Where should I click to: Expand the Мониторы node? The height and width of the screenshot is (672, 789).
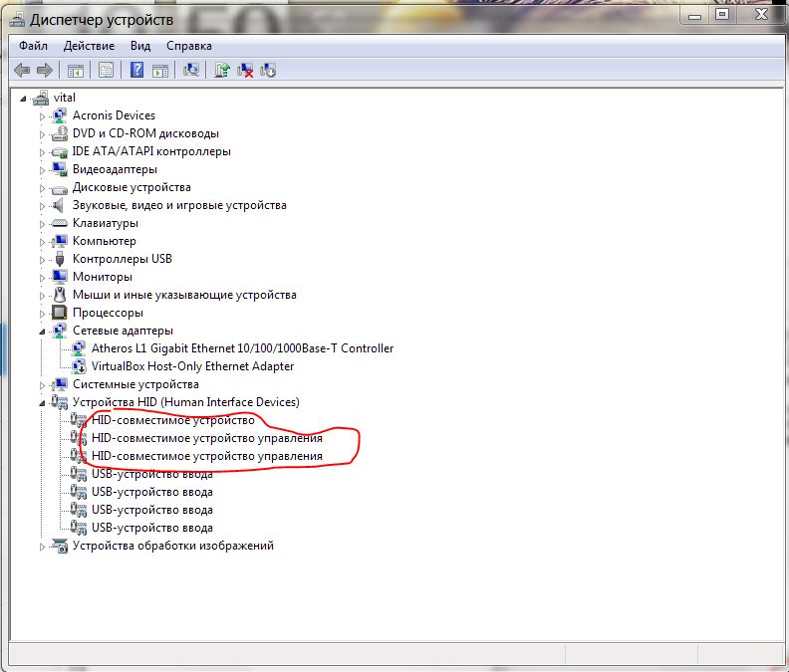[x=42, y=278]
